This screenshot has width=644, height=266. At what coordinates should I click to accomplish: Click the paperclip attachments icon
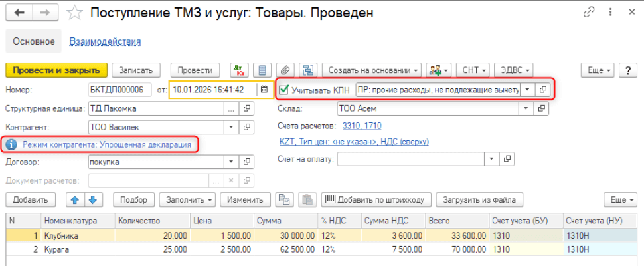tap(285, 70)
